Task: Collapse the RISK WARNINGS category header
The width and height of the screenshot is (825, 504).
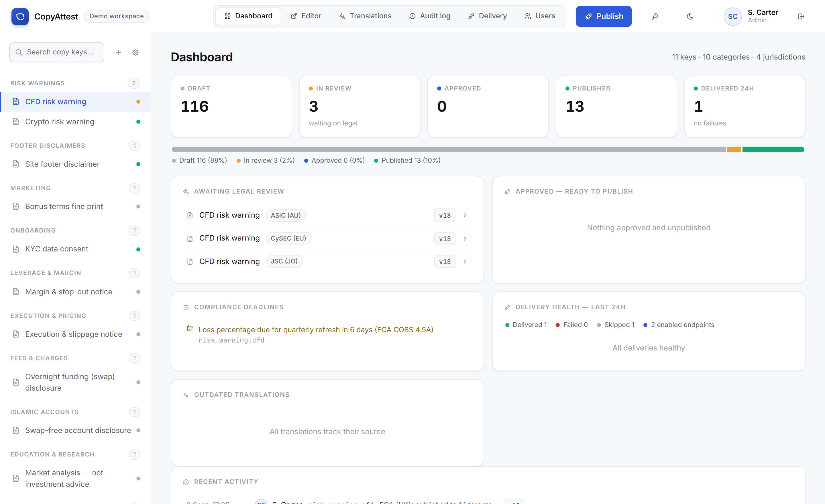Action: click(75, 83)
